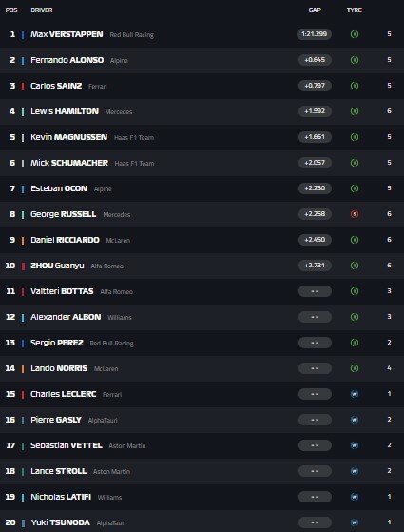Select the GAP column header
404x532 pixels.
click(315, 10)
